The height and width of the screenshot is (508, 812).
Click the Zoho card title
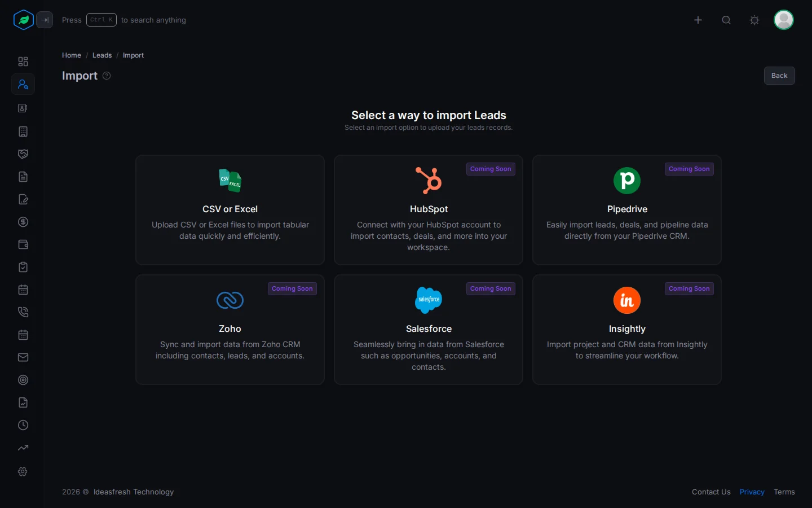(x=230, y=329)
